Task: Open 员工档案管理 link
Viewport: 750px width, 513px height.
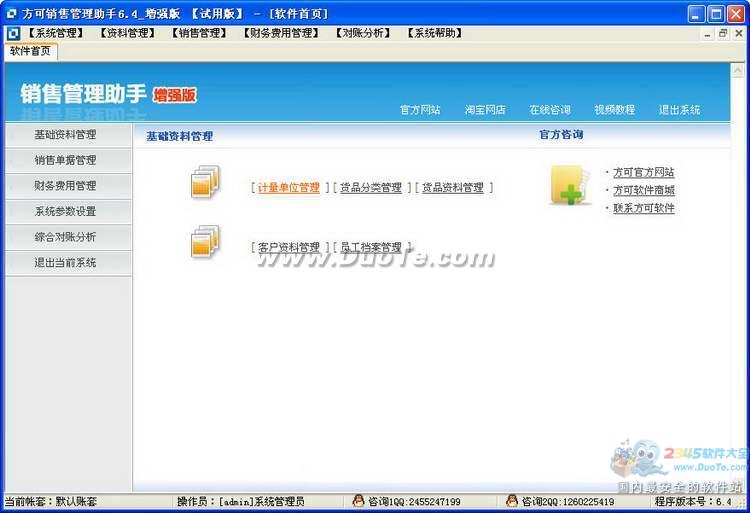Action: click(371, 247)
